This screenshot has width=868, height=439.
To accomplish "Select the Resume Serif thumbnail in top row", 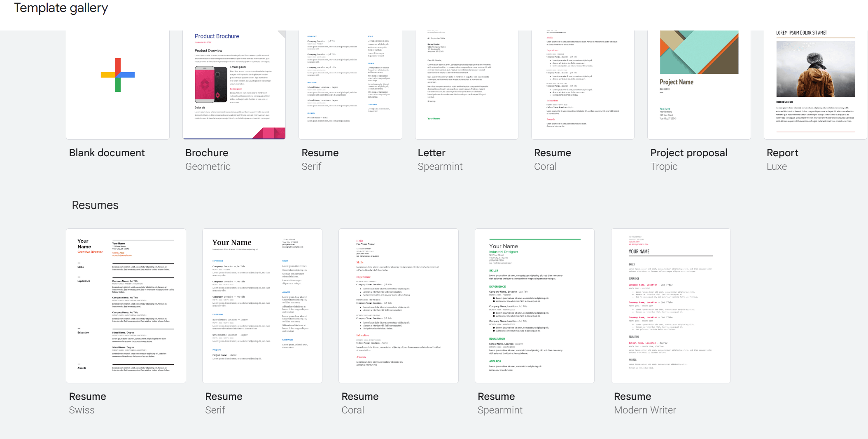I will [x=350, y=85].
